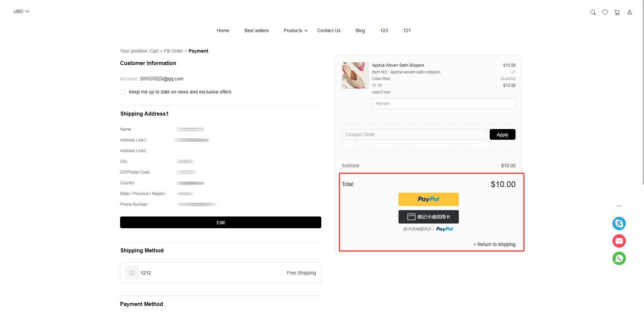Click Return to shipping link
This screenshot has height=314, width=644.
(x=494, y=244)
